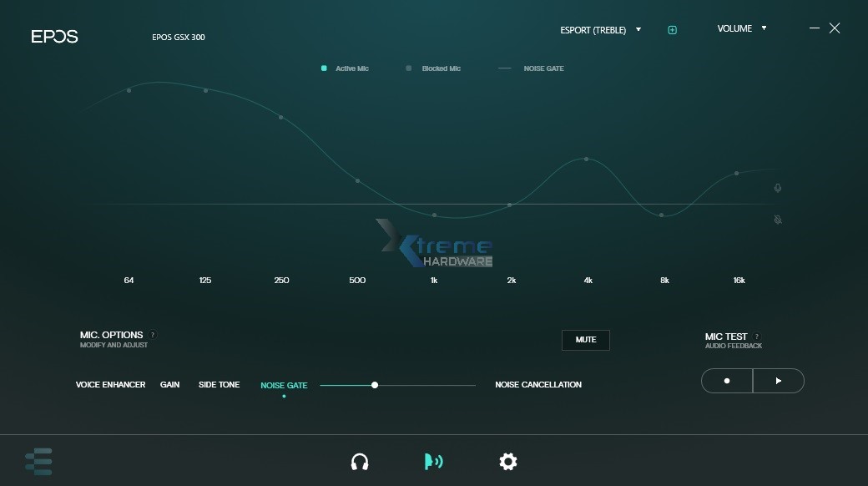Select the VOICE ENHANCER option
Image resolution: width=868 pixels, height=486 pixels.
coord(110,385)
